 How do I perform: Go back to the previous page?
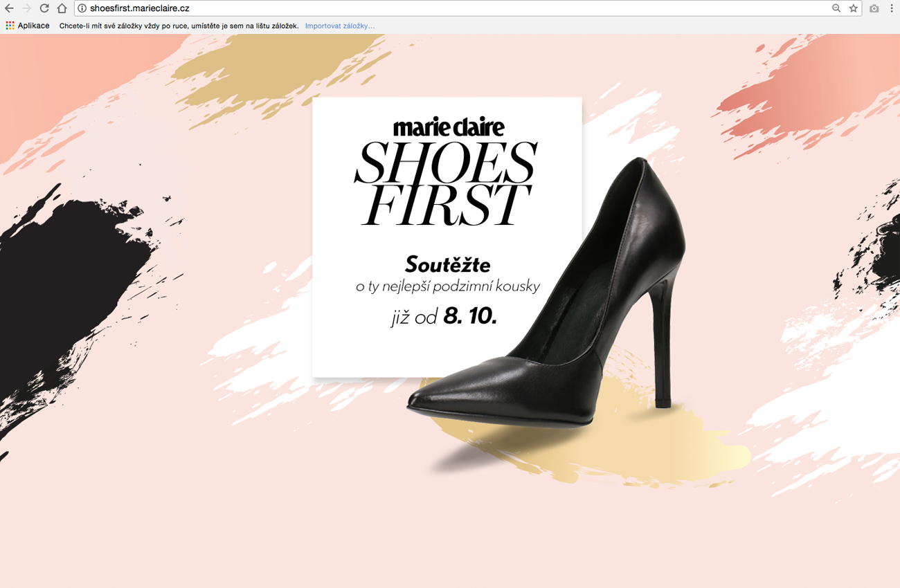[9, 8]
